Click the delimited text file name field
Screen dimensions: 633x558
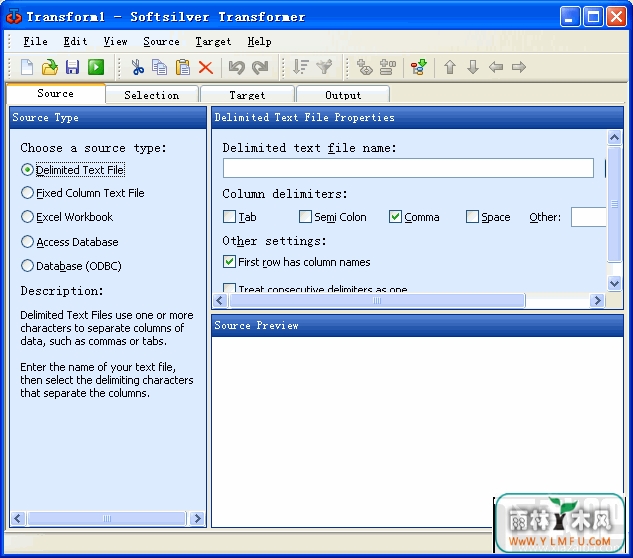pyautogui.click(x=408, y=168)
